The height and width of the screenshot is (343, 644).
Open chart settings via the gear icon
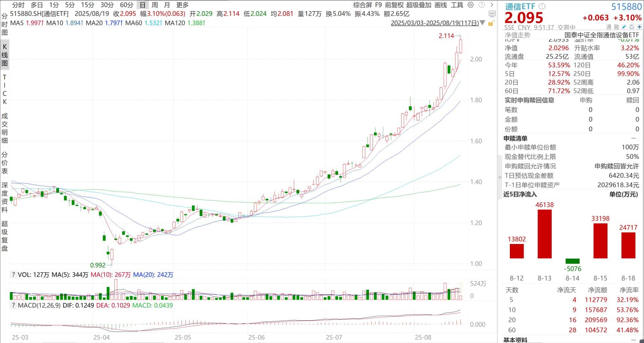(471, 5)
